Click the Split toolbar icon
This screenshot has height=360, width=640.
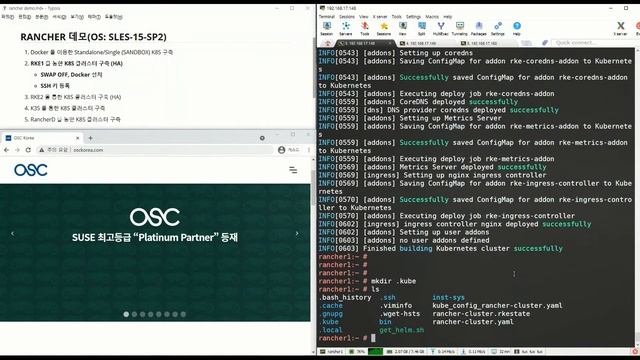pos(422,29)
